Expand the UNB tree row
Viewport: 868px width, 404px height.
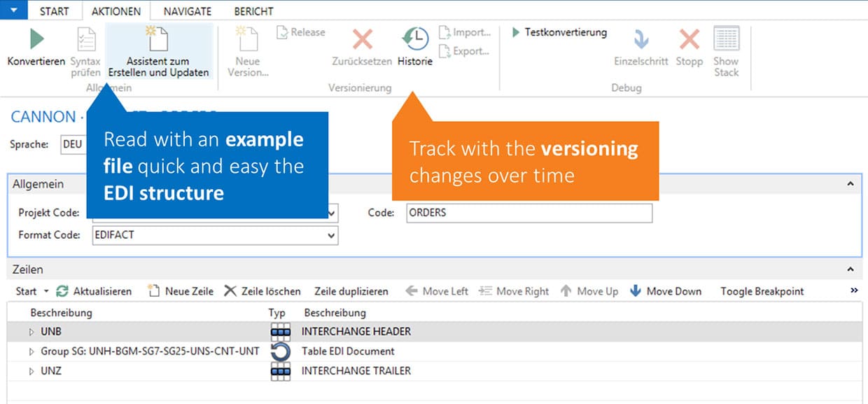coord(31,331)
